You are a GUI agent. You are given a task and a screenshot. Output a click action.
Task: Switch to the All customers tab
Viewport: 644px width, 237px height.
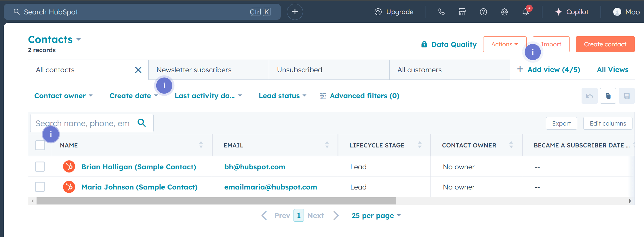click(x=450, y=70)
